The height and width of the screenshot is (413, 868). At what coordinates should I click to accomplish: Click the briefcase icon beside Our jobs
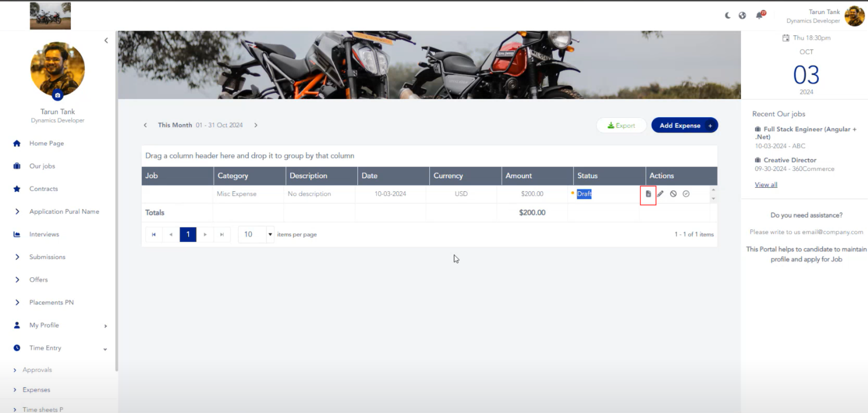tap(17, 166)
